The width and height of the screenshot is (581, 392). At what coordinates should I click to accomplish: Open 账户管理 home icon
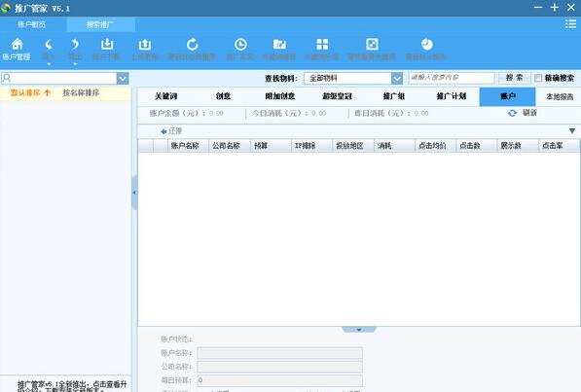pyautogui.click(x=18, y=45)
